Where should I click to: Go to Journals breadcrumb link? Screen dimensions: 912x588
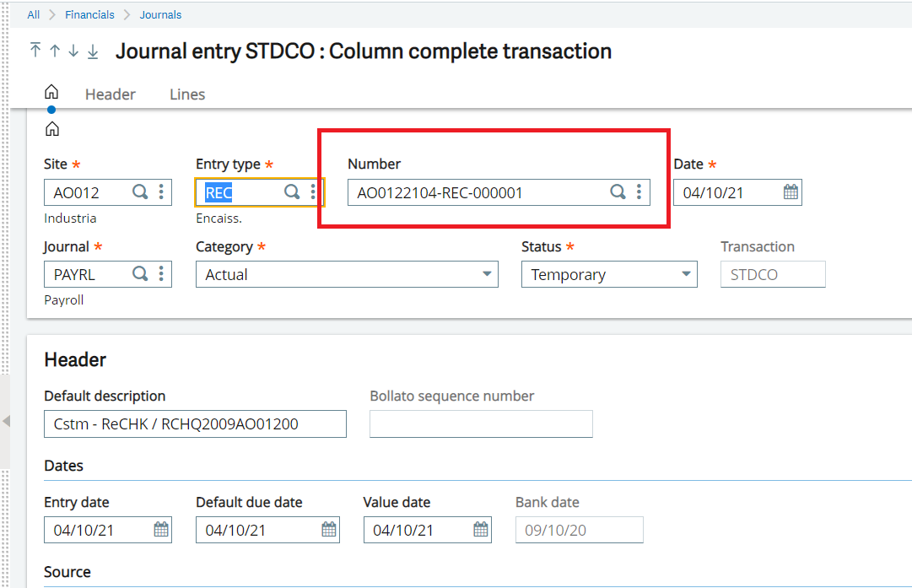(160, 14)
